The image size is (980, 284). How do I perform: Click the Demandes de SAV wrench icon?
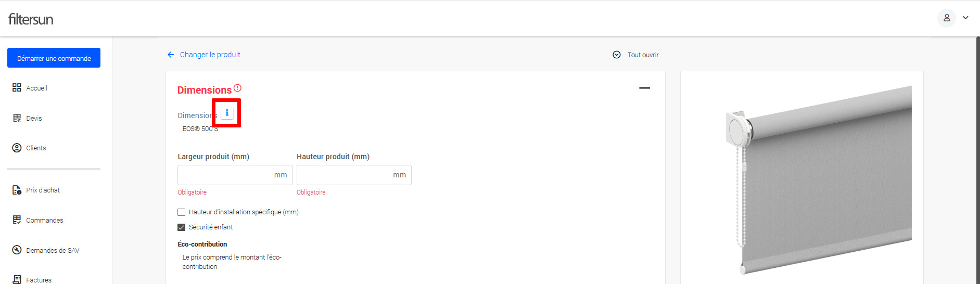17,250
